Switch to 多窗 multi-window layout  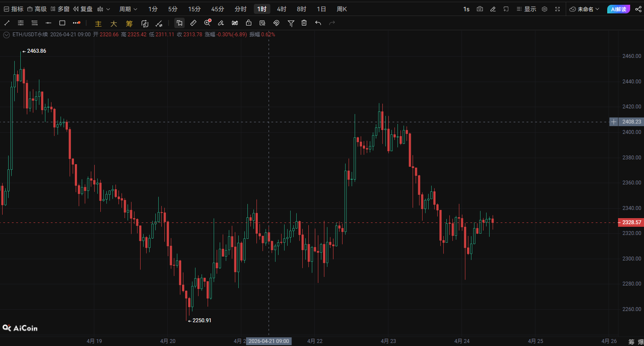[60, 9]
